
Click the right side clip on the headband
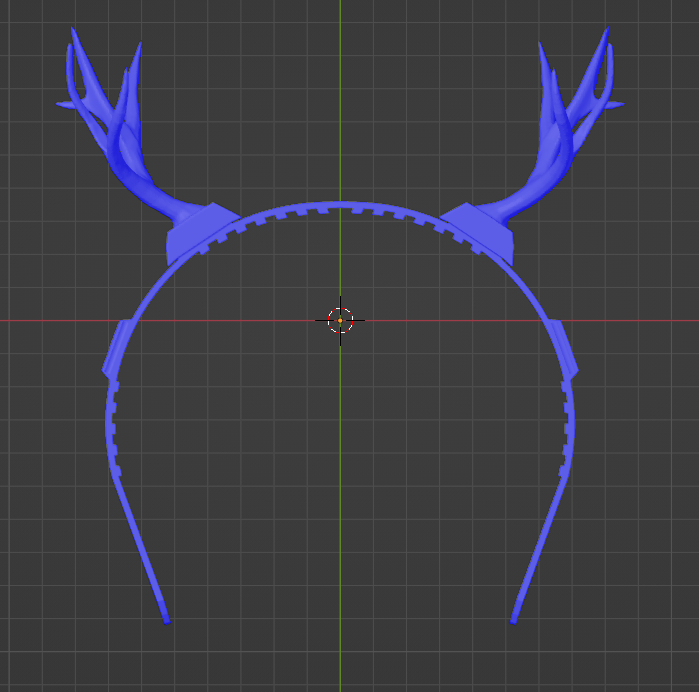[563, 350]
